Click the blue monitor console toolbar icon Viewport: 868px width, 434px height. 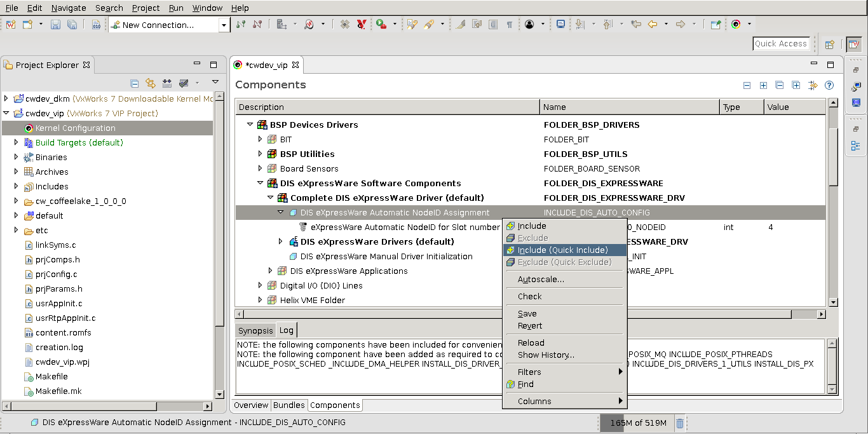[x=560, y=25]
